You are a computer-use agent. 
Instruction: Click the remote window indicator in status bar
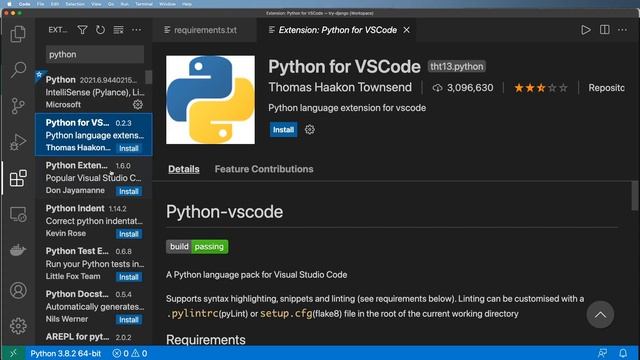tap(13, 353)
